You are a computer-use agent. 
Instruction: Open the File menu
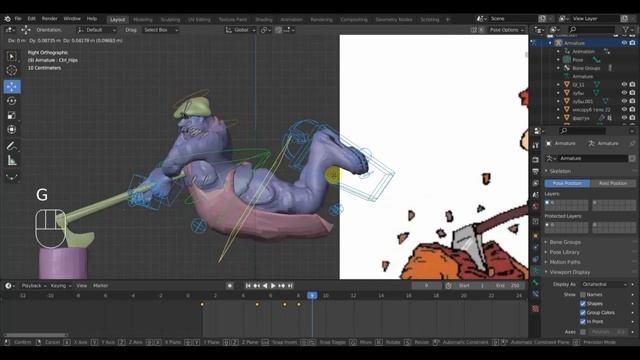pyautogui.click(x=18, y=19)
